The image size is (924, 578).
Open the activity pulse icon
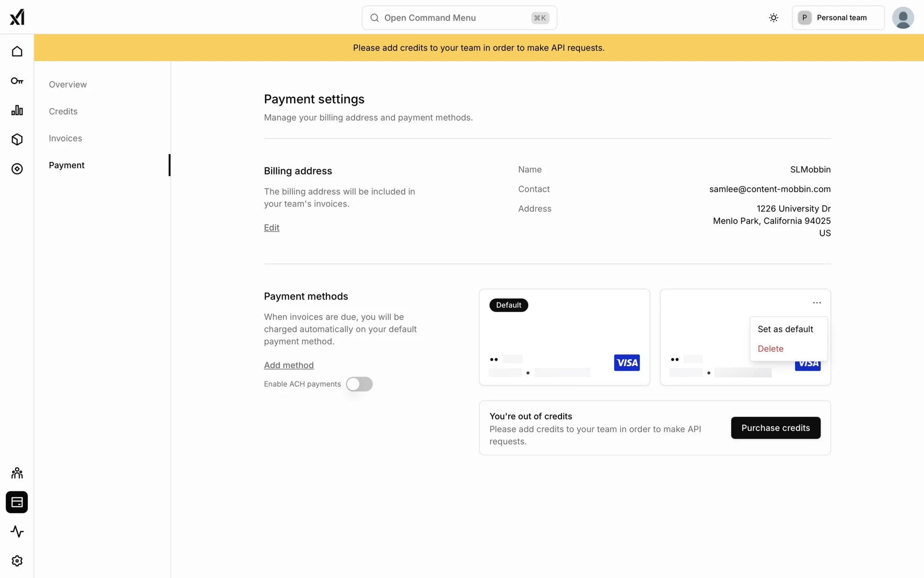(17, 532)
